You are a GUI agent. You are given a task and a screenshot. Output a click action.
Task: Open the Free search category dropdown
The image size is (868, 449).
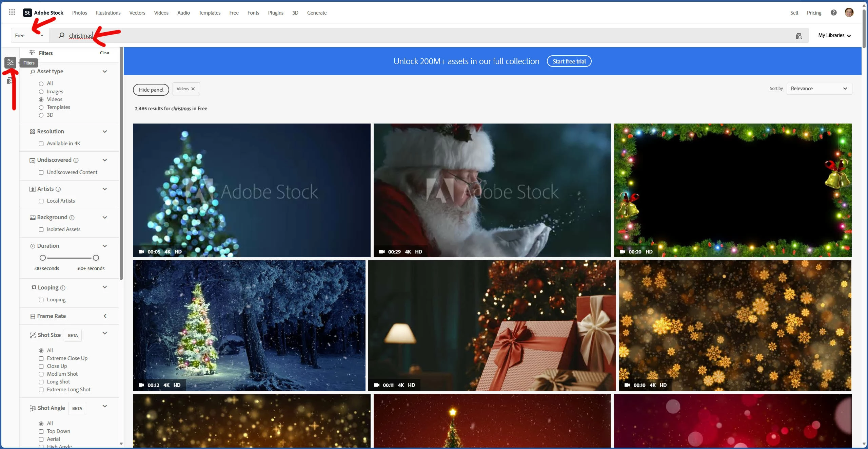coord(29,36)
